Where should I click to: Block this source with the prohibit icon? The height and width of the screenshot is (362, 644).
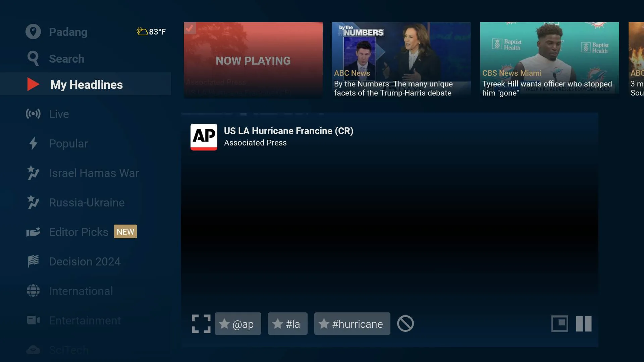405,324
